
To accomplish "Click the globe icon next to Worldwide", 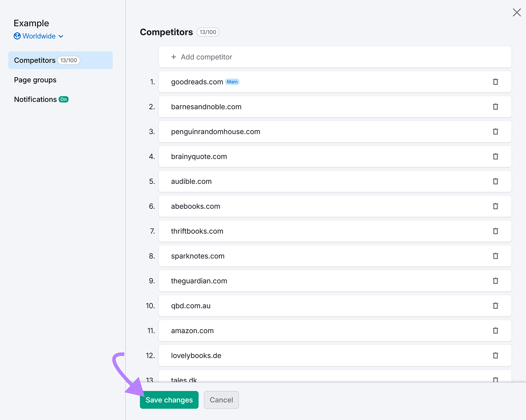I will (17, 36).
